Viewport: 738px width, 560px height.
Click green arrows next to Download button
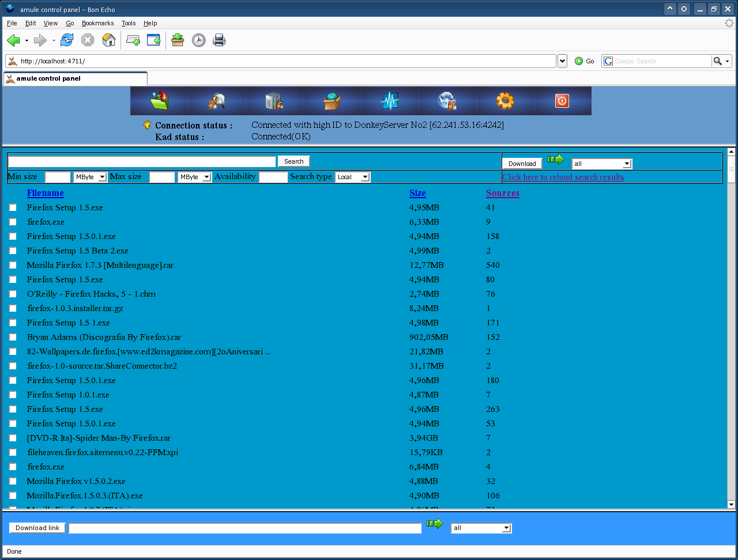pyautogui.click(x=556, y=160)
